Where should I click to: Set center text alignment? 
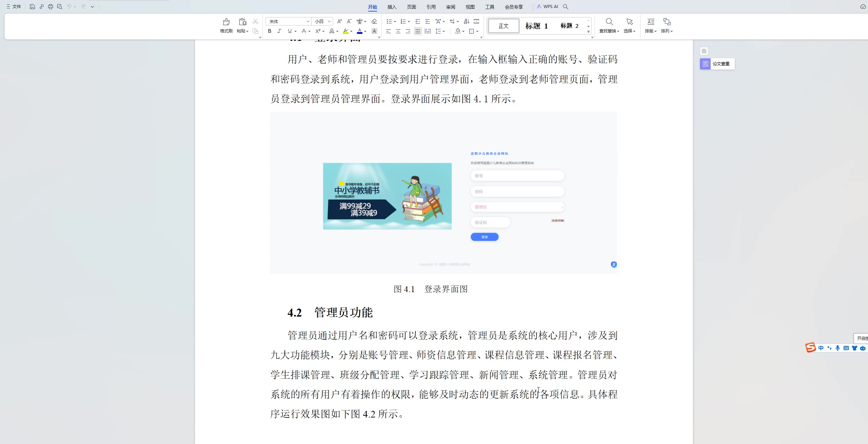click(x=398, y=31)
